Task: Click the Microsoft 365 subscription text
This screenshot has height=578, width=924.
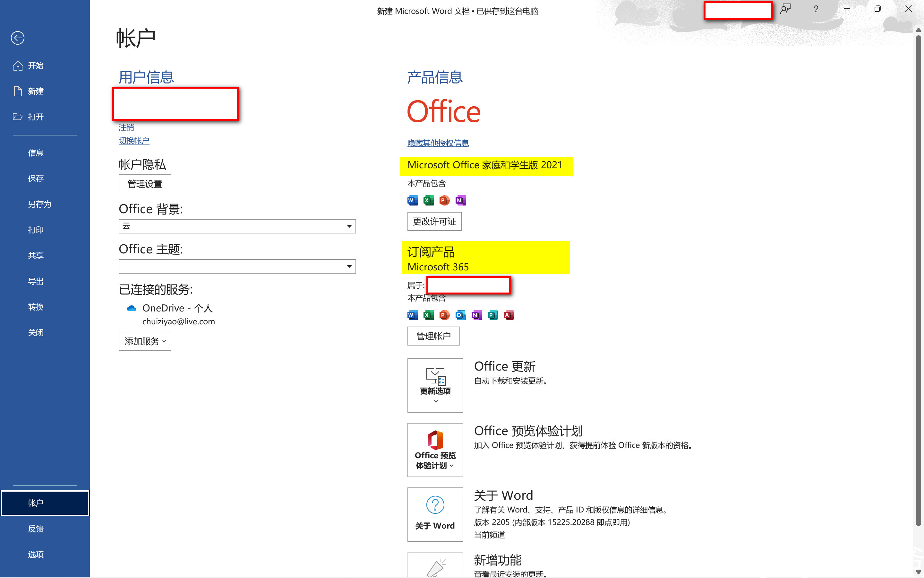Action: (x=438, y=267)
